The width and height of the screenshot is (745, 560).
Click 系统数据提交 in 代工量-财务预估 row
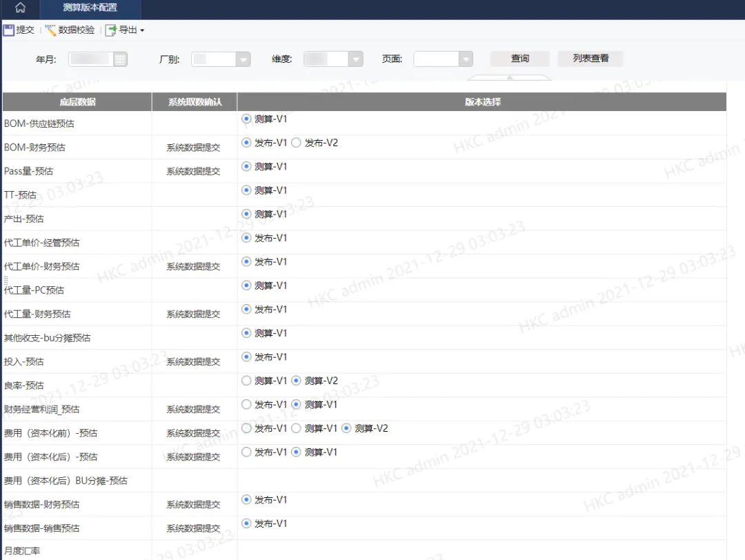coord(193,314)
